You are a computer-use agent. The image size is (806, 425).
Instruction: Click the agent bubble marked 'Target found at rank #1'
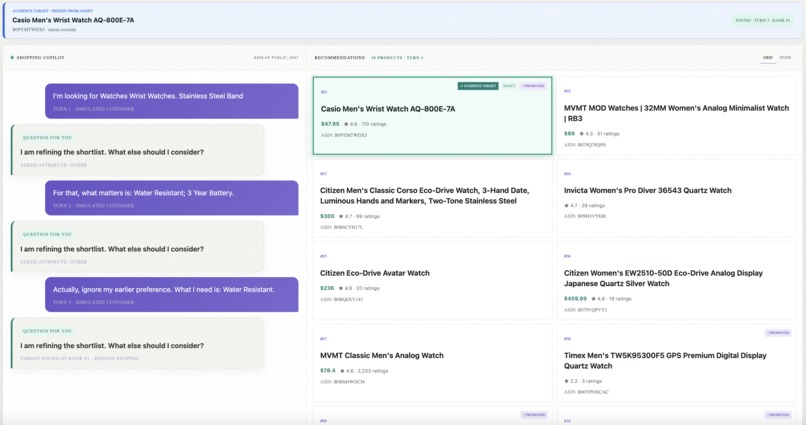[138, 343]
